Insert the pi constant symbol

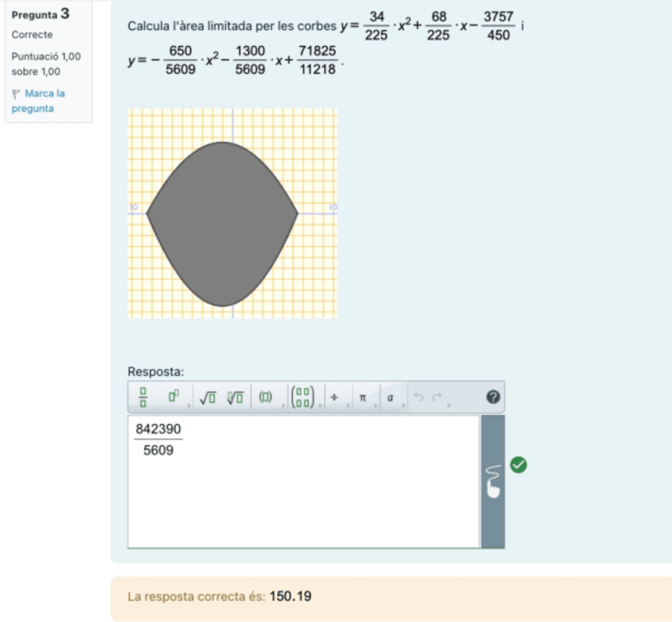tap(363, 398)
